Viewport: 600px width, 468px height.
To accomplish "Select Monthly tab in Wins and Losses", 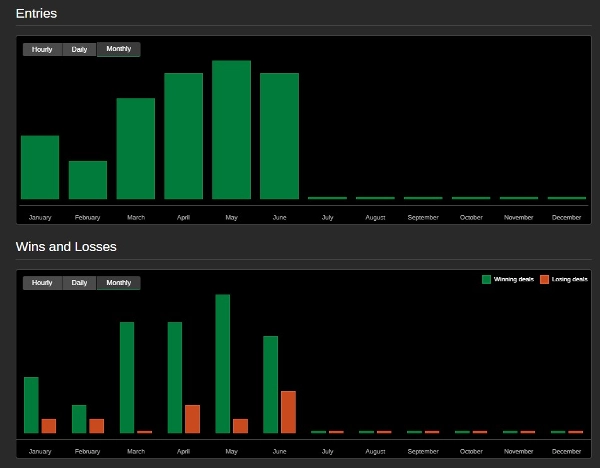I will (119, 283).
